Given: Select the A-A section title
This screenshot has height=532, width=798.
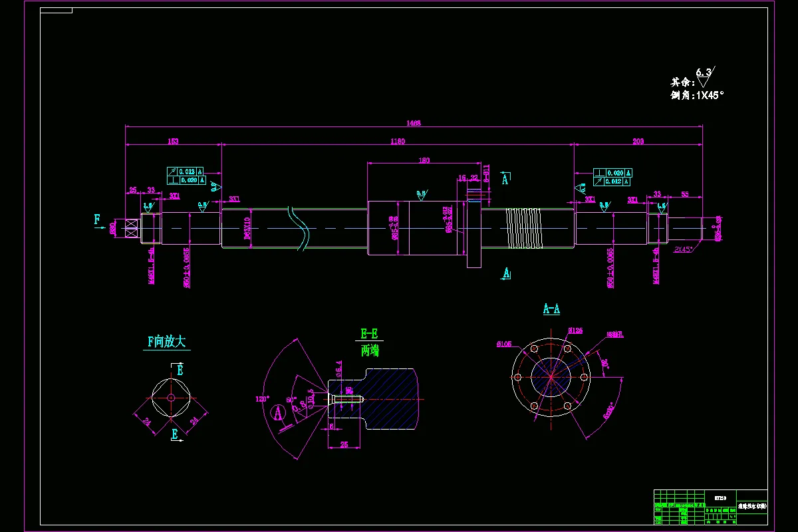Looking at the screenshot, I should point(551,309).
